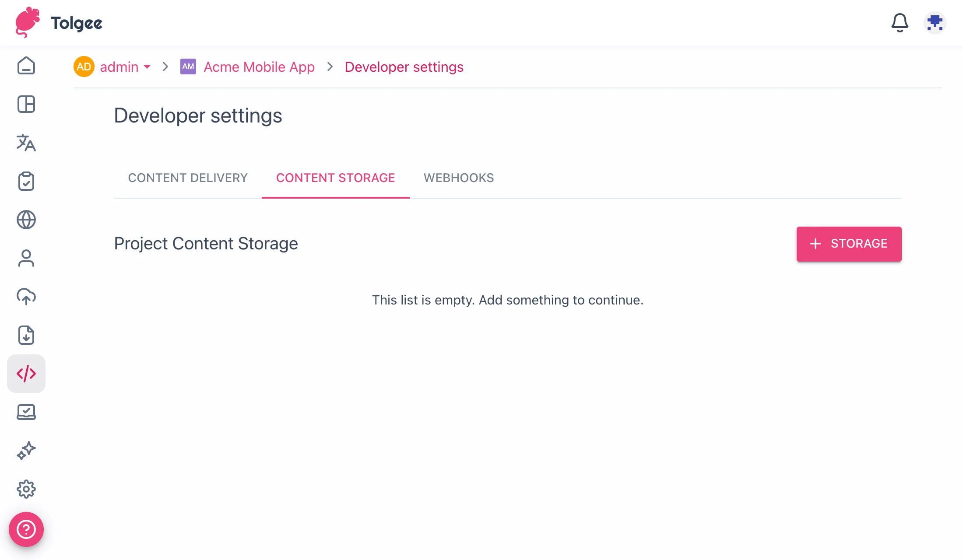
Task: Open the Tolgee logo home link
Action: point(59,23)
